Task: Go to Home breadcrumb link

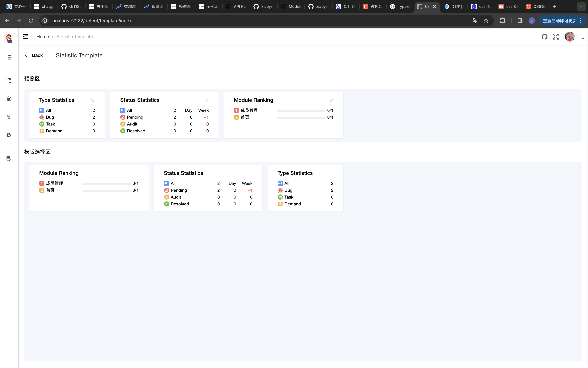Action: coord(43,37)
